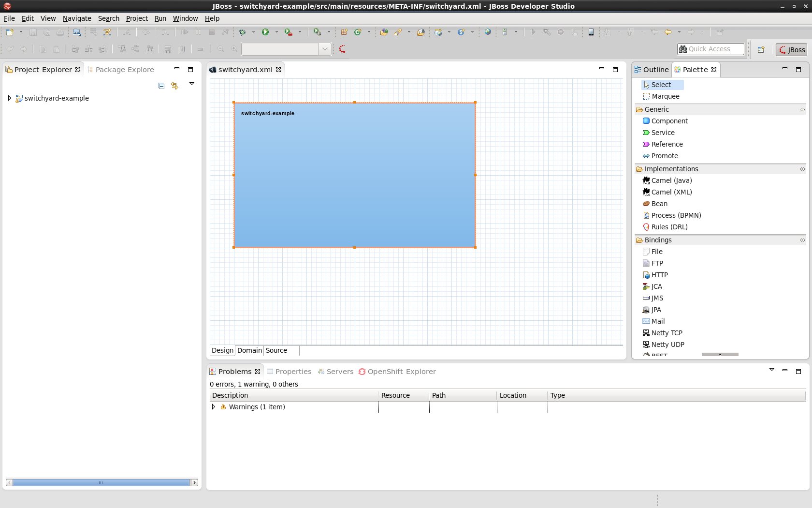
Task: Select the JMS binding tool
Action: click(652, 298)
